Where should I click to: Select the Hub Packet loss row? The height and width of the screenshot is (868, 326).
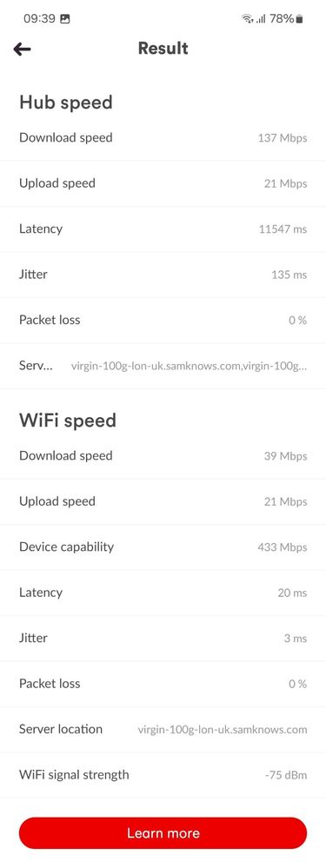point(163,320)
